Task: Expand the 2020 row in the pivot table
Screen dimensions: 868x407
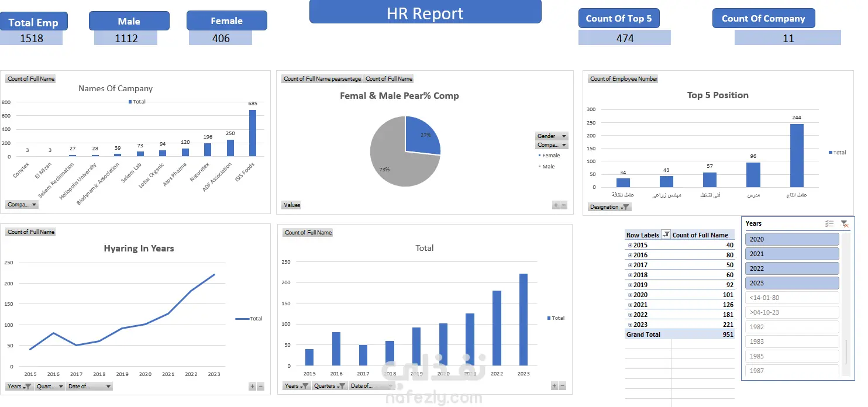Action: click(x=630, y=295)
